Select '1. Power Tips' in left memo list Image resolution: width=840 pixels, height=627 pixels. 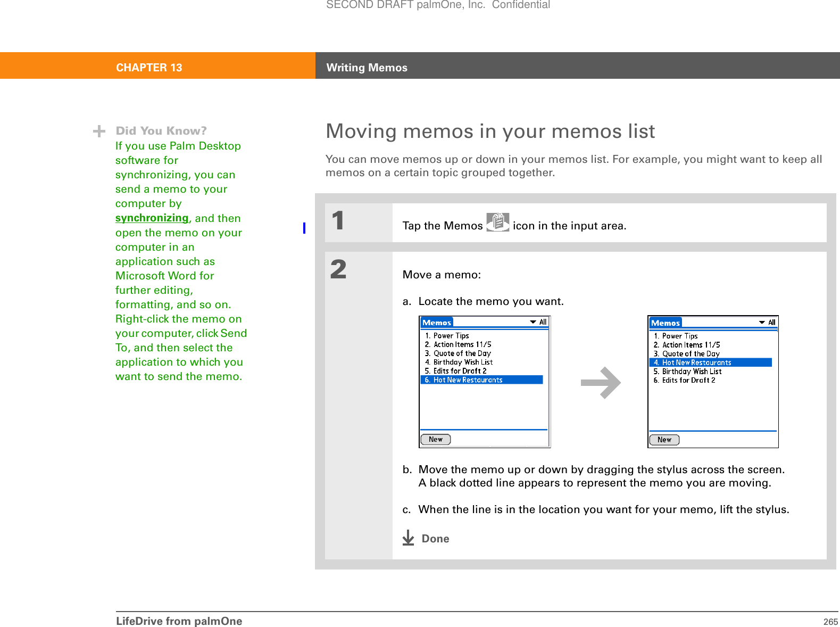click(x=447, y=336)
